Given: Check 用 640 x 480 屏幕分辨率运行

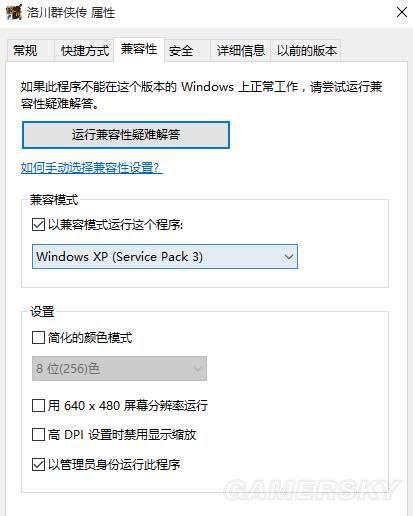Looking at the screenshot, I should pos(38,406).
